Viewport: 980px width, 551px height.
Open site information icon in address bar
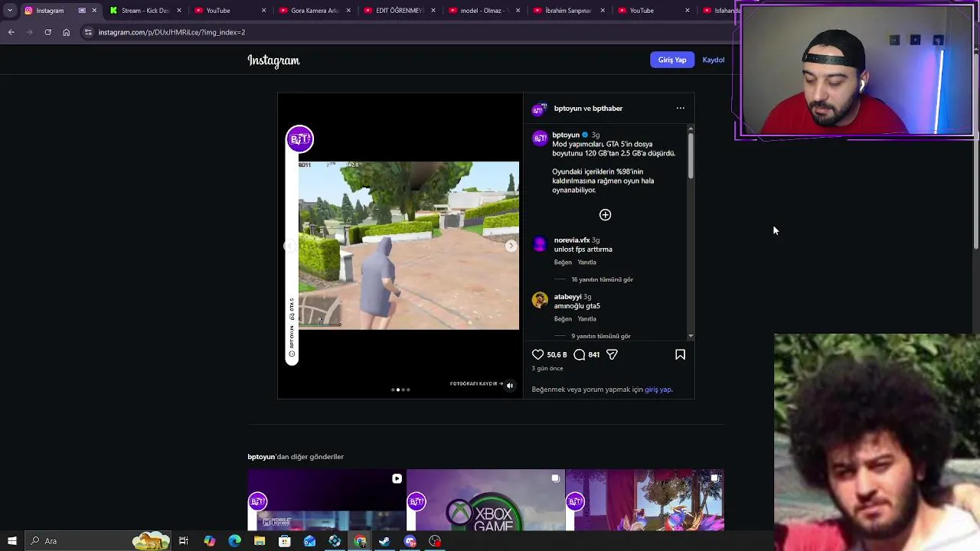(x=88, y=32)
